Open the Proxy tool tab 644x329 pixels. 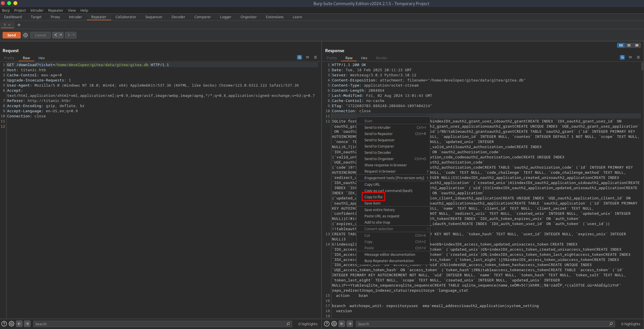click(x=55, y=17)
